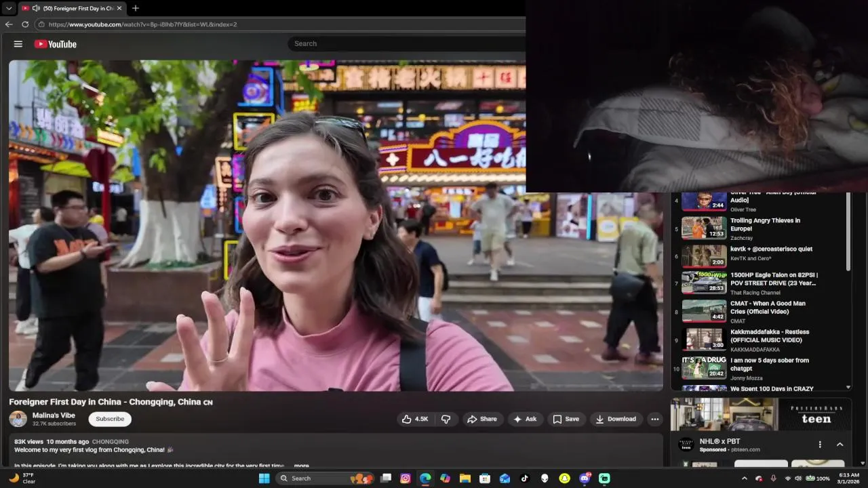
Task: Open Outlook mail from the taskbar
Action: click(505, 478)
